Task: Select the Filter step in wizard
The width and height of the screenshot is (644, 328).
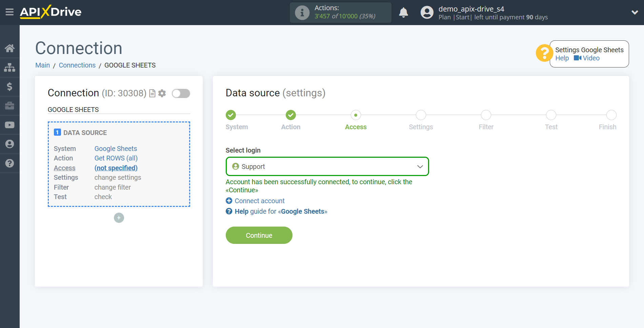Action: 486,115
